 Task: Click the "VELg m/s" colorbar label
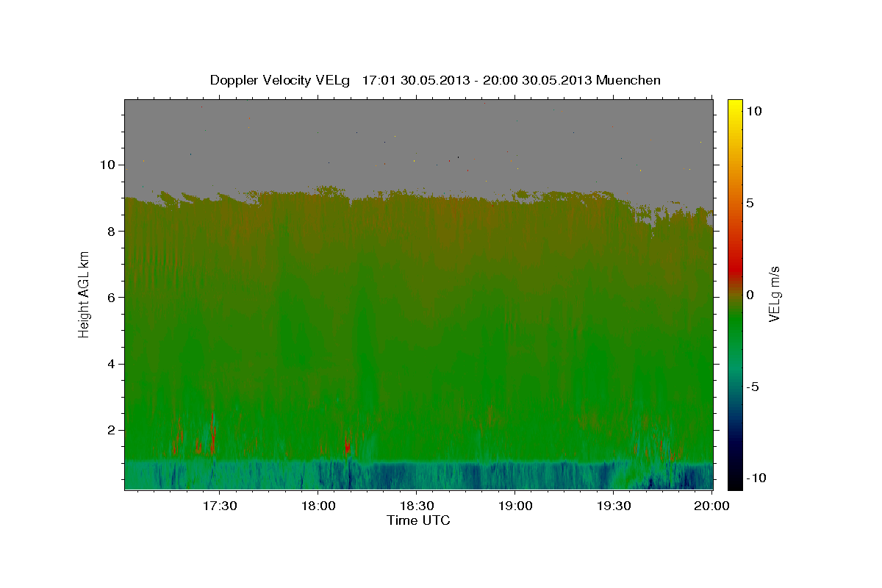[x=774, y=294]
